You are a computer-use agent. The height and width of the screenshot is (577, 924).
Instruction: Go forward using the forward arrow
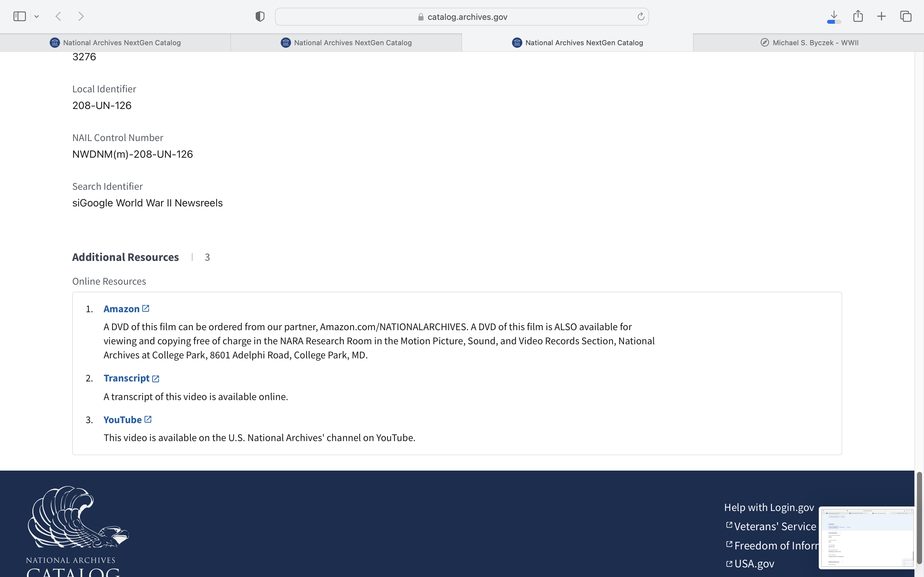point(81,16)
